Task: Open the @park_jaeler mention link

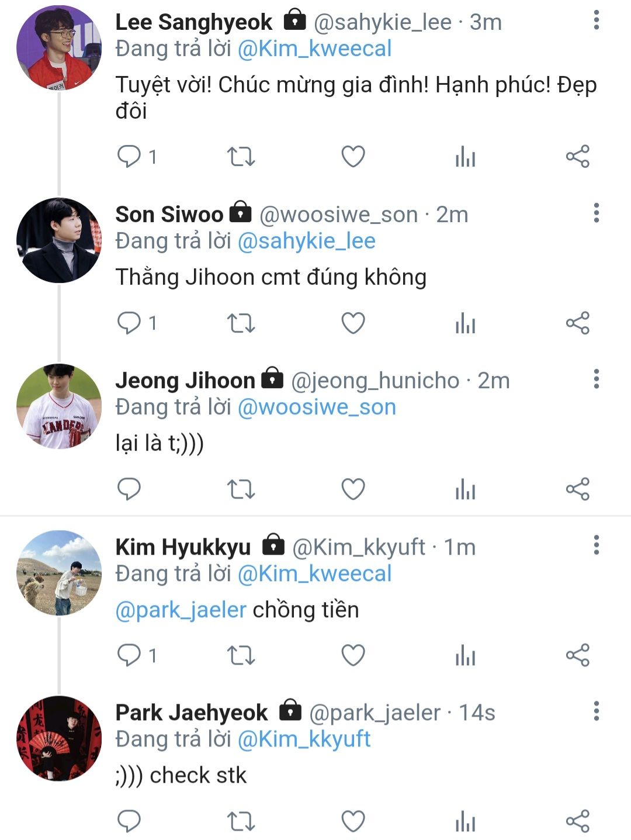Action: 181,610
